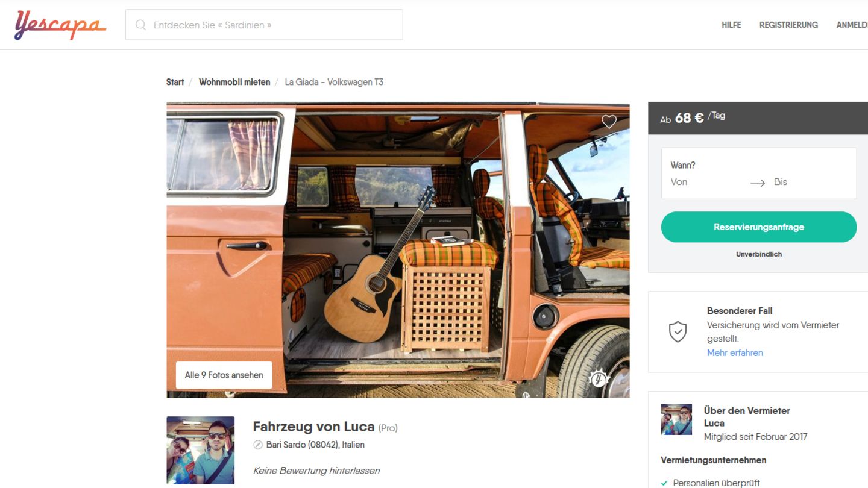
Task: Open the HILFE menu item
Action: point(731,25)
